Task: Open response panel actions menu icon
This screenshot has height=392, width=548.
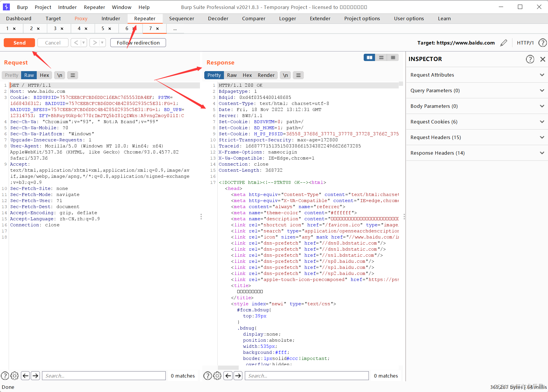Action: (x=298, y=75)
